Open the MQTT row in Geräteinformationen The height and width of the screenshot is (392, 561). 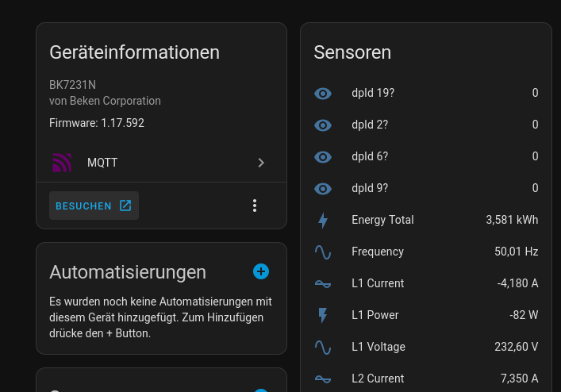(x=161, y=163)
